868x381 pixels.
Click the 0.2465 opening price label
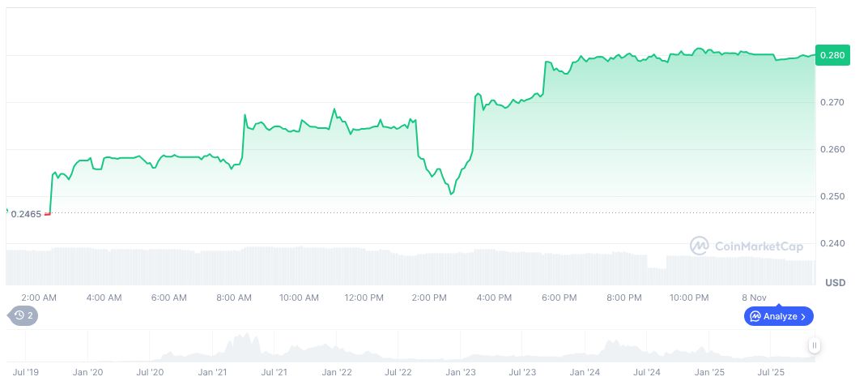coord(26,214)
